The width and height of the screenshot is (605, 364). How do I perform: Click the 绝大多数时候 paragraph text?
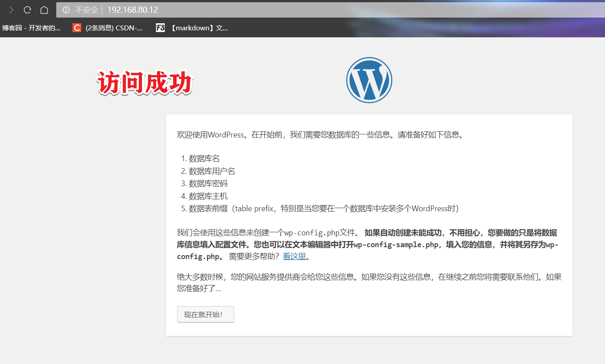coord(369,283)
